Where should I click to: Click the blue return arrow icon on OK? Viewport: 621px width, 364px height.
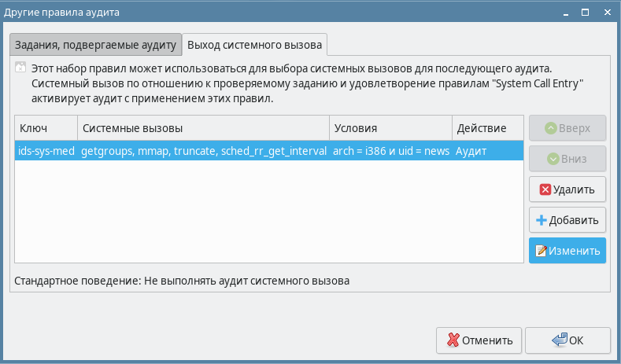coord(560,340)
